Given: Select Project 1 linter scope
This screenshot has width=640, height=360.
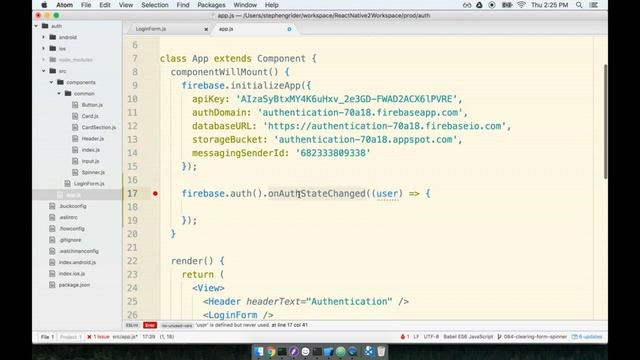Looking at the screenshot, I should pyautogui.click(x=71, y=337).
